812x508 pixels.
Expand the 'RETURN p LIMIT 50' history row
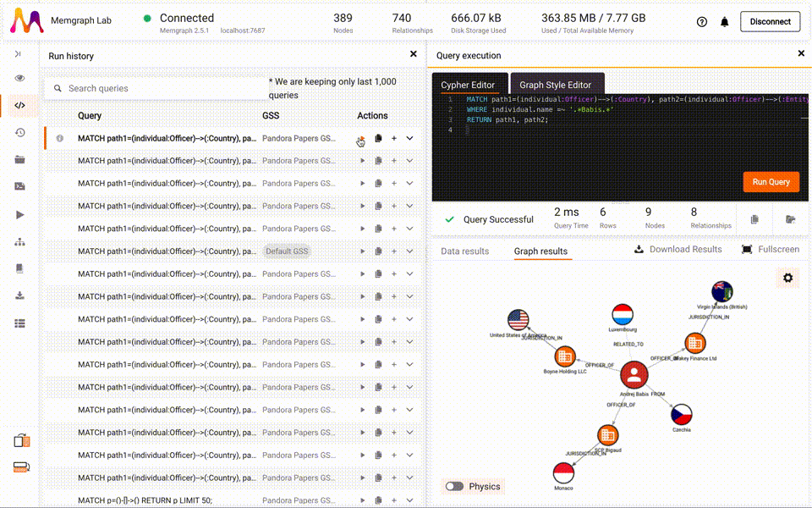pyautogui.click(x=409, y=500)
